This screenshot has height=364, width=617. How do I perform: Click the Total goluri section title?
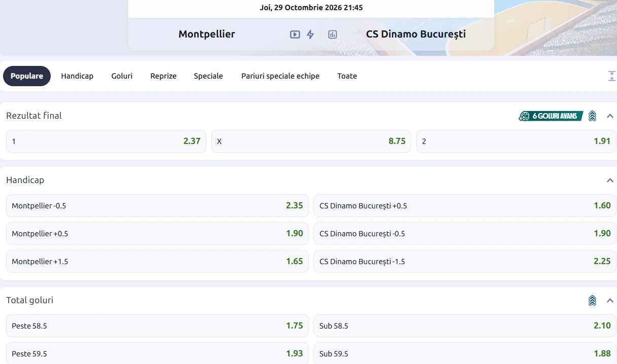click(x=29, y=300)
